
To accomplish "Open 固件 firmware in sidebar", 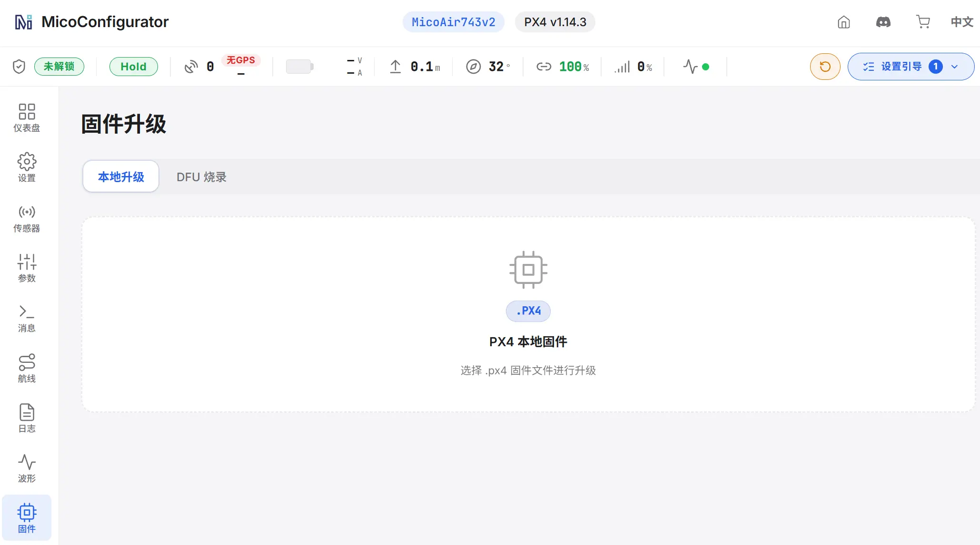I will pyautogui.click(x=27, y=518).
